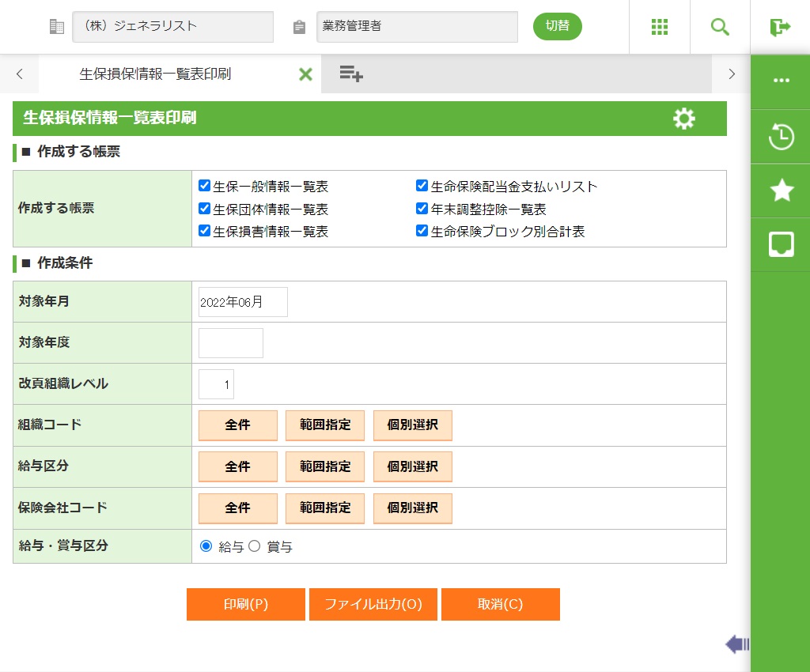Image resolution: width=810 pixels, height=672 pixels.
Task: Click the 対象年度 input field
Action: pos(231,343)
